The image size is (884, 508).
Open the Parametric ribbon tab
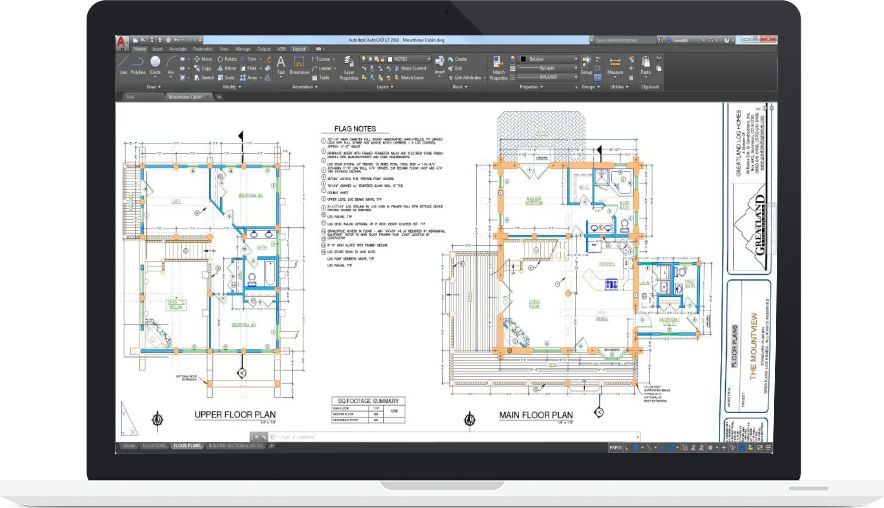click(203, 49)
